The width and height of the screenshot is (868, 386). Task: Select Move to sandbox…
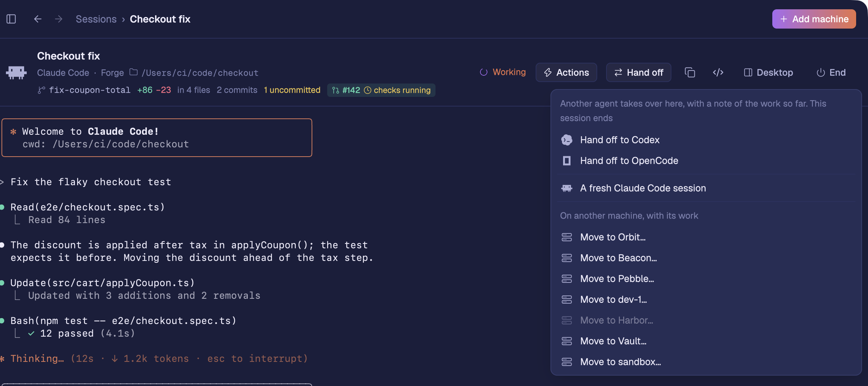[x=706, y=362]
